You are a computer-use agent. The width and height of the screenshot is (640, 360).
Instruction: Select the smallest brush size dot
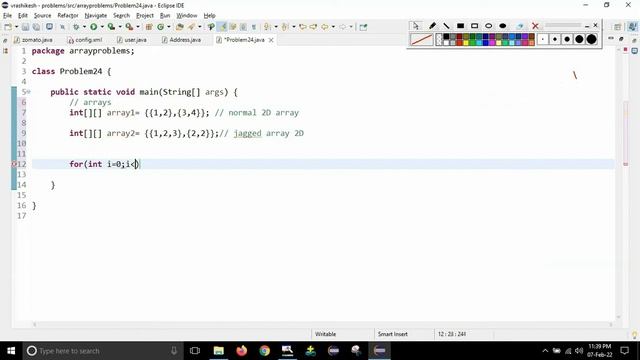(x=542, y=39)
